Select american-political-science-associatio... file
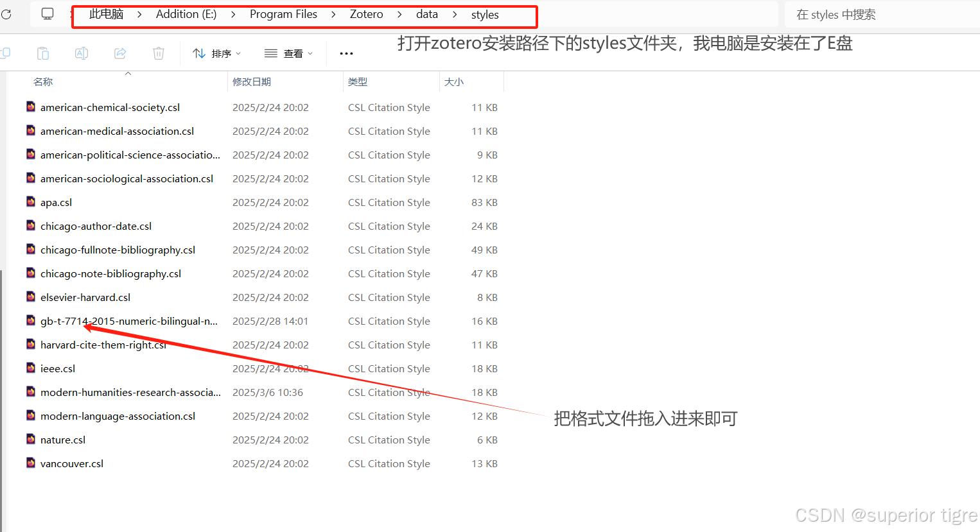The height and width of the screenshot is (532, 980). 130,155
